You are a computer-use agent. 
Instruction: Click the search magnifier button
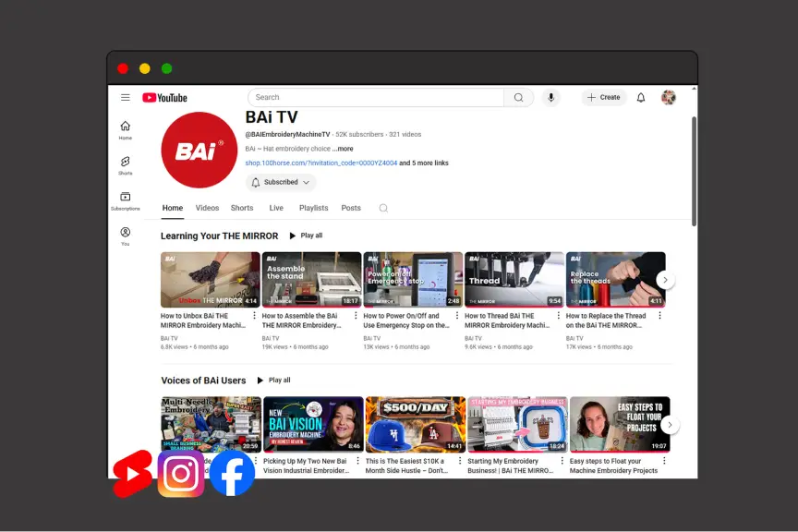click(x=518, y=98)
